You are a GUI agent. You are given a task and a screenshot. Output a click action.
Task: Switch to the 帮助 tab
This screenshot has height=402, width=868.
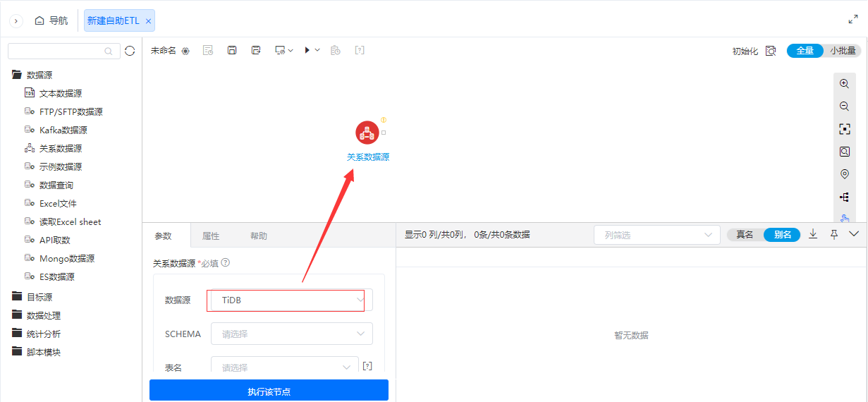coord(259,236)
